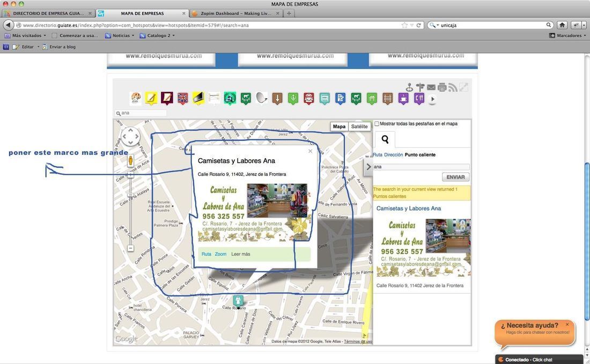The image size is (590, 364).
Task: Click the 'ana' search field above map
Action: pyautogui.click(x=141, y=113)
